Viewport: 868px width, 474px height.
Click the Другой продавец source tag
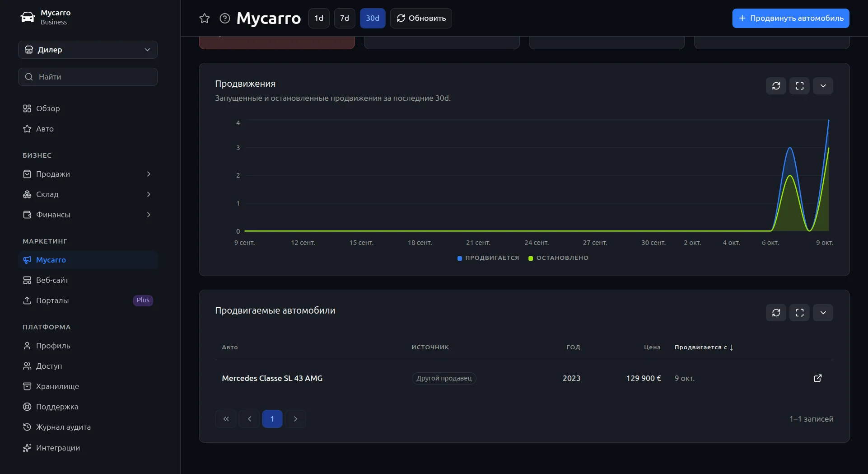coord(444,378)
